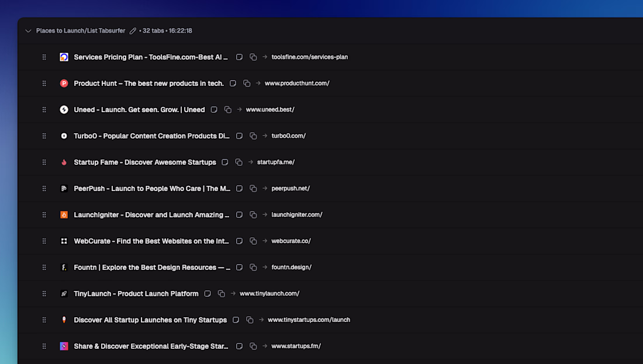Screen dimensions: 643x364
Task: Click the drag handle for Turbo0 row
Action: (x=44, y=136)
